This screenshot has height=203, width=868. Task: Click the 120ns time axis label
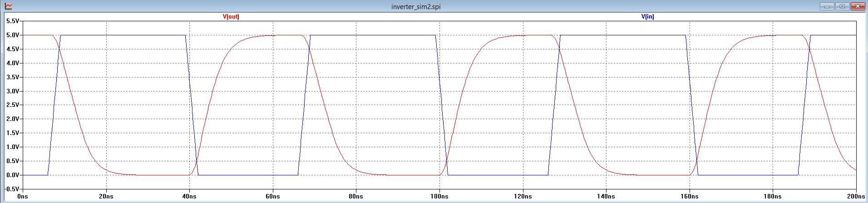tap(523, 197)
